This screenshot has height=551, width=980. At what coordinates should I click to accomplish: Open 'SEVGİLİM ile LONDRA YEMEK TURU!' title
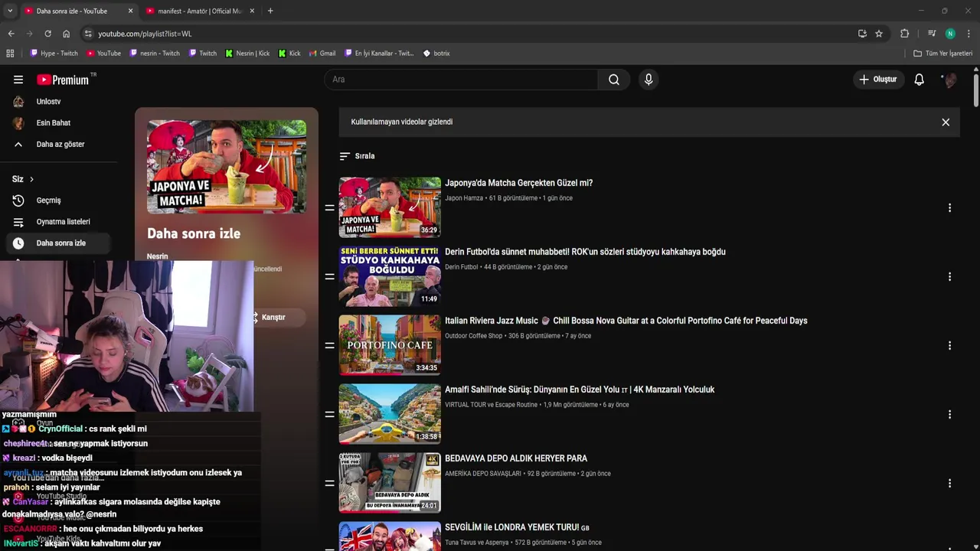(x=517, y=528)
